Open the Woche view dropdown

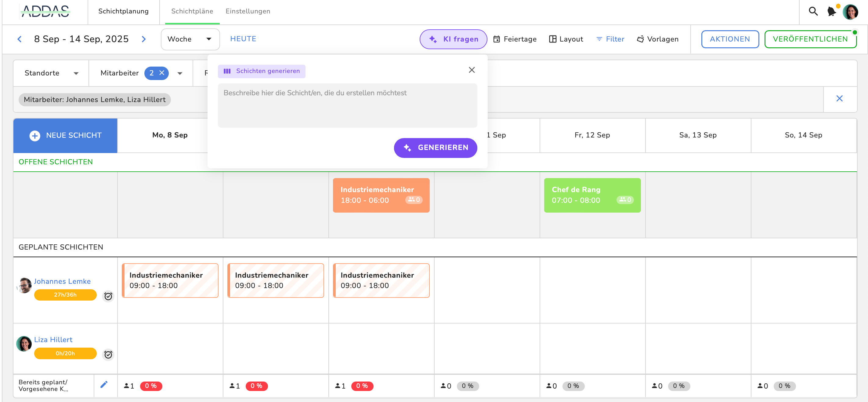tap(190, 39)
